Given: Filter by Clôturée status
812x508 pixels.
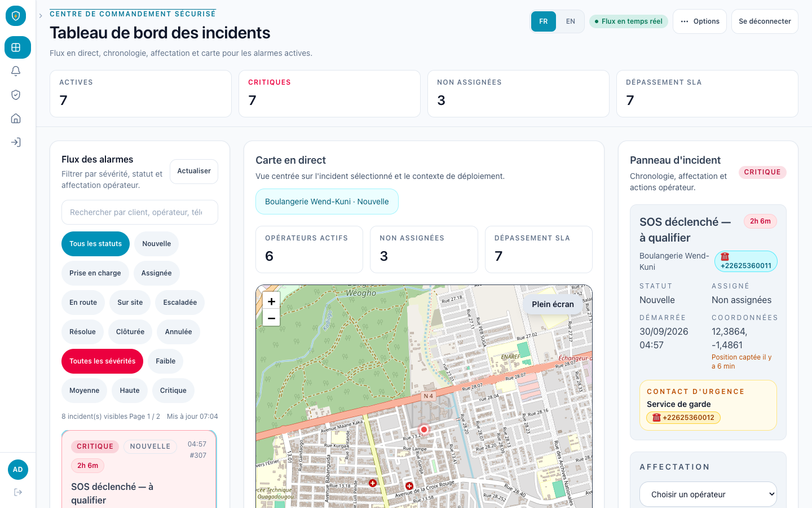Looking at the screenshot, I should click(130, 332).
